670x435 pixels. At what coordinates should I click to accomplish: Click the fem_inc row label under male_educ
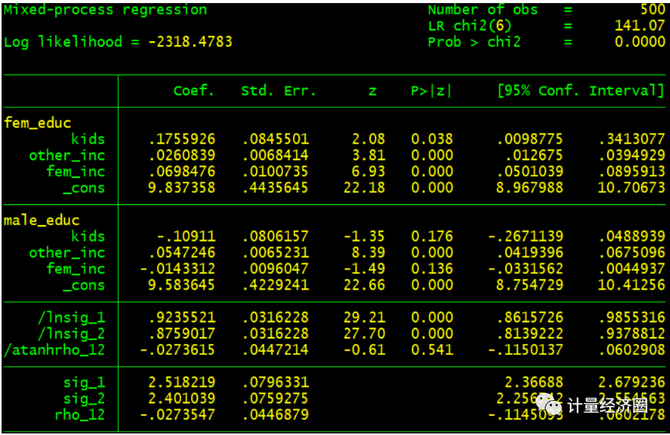click(75, 269)
